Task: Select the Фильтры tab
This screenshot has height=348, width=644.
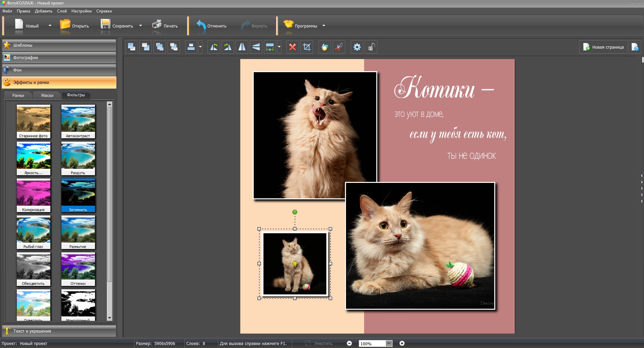Action: pyautogui.click(x=76, y=95)
